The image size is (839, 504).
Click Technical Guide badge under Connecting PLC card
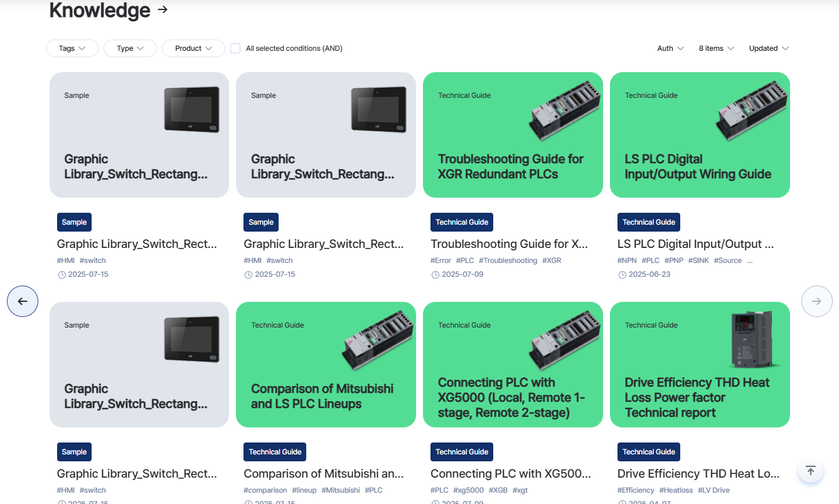click(462, 452)
